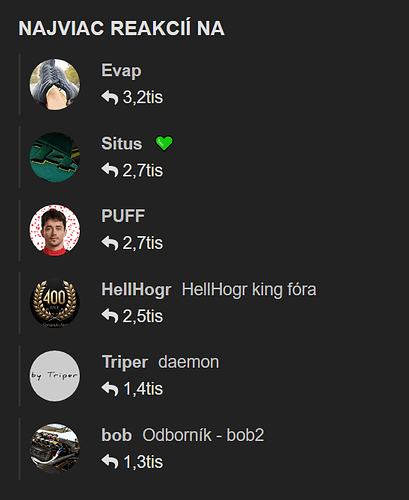The image size is (409, 500).
Task: Open the PUFF username link
Action: [x=123, y=216]
